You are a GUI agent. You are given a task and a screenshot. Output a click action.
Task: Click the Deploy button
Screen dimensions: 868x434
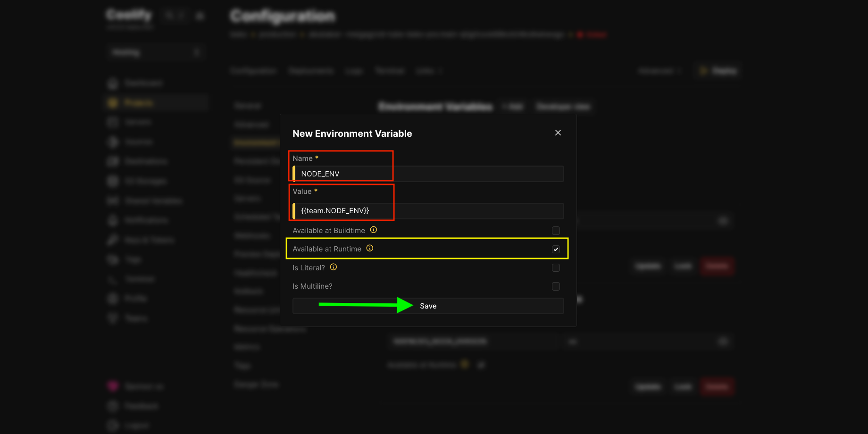point(718,70)
